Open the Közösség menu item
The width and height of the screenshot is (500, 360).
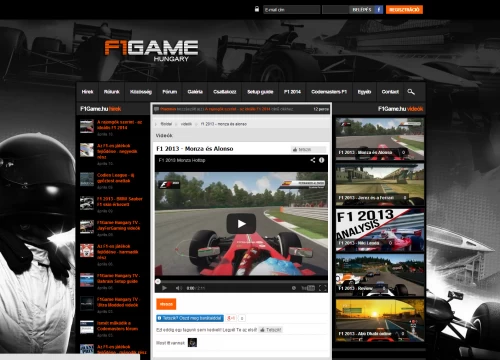141,92
